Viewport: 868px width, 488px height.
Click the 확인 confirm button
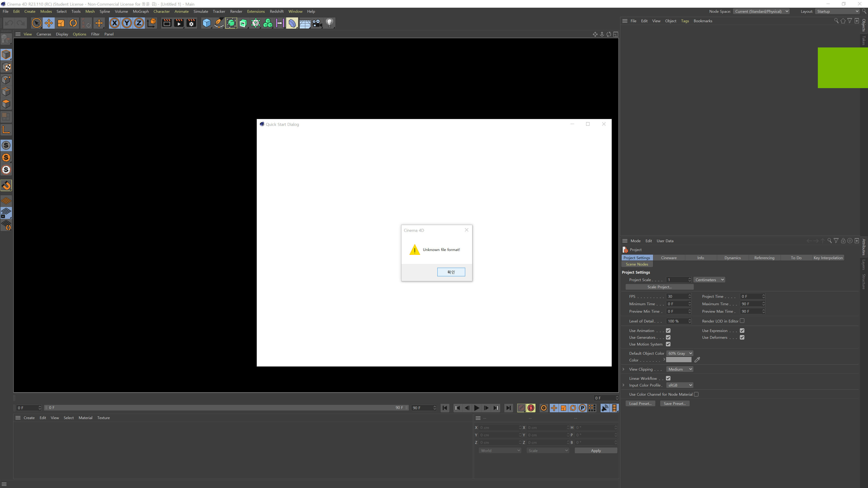(451, 272)
